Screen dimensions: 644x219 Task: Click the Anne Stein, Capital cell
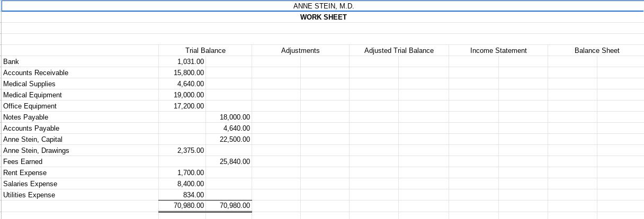pos(80,139)
